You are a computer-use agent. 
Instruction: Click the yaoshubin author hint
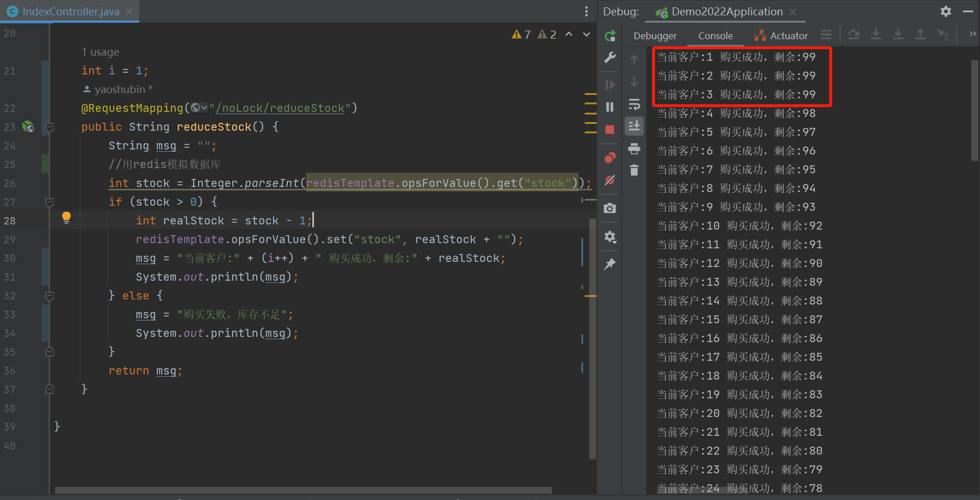pos(118,90)
